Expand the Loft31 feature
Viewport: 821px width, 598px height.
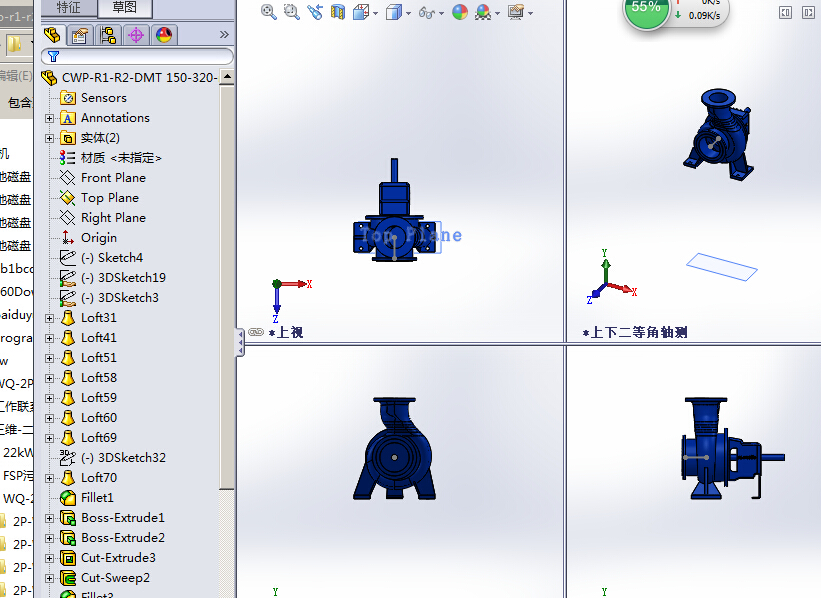pos(49,318)
